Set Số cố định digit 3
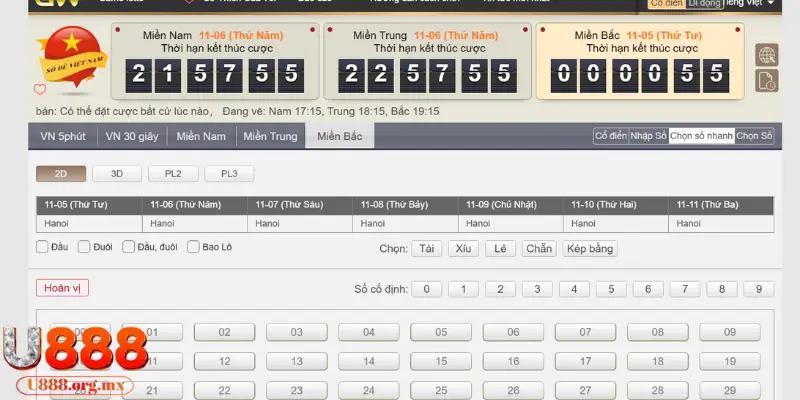 (537, 289)
